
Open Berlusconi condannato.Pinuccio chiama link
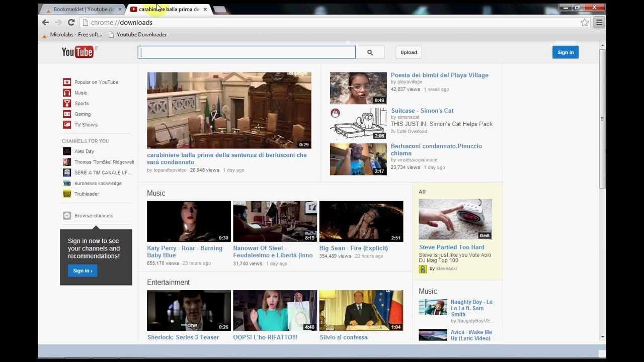[436, 150]
